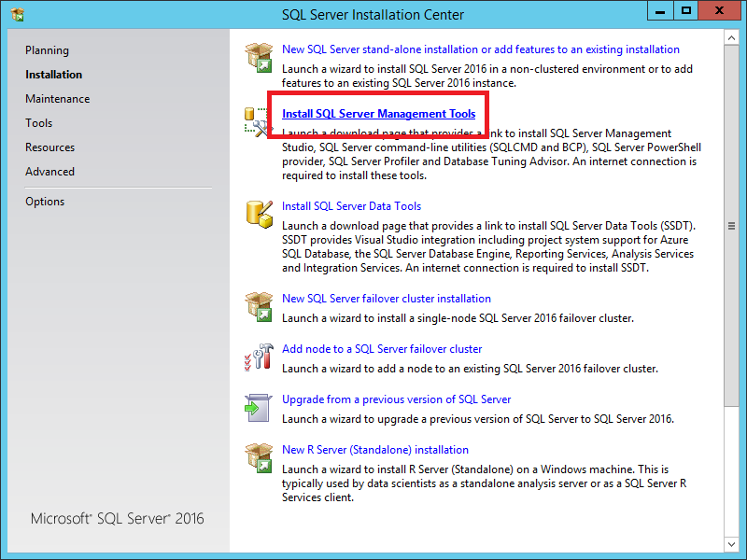The width and height of the screenshot is (747, 560).
Task: Open Install SQL Server Management Tools link
Action: pyautogui.click(x=378, y=114)
